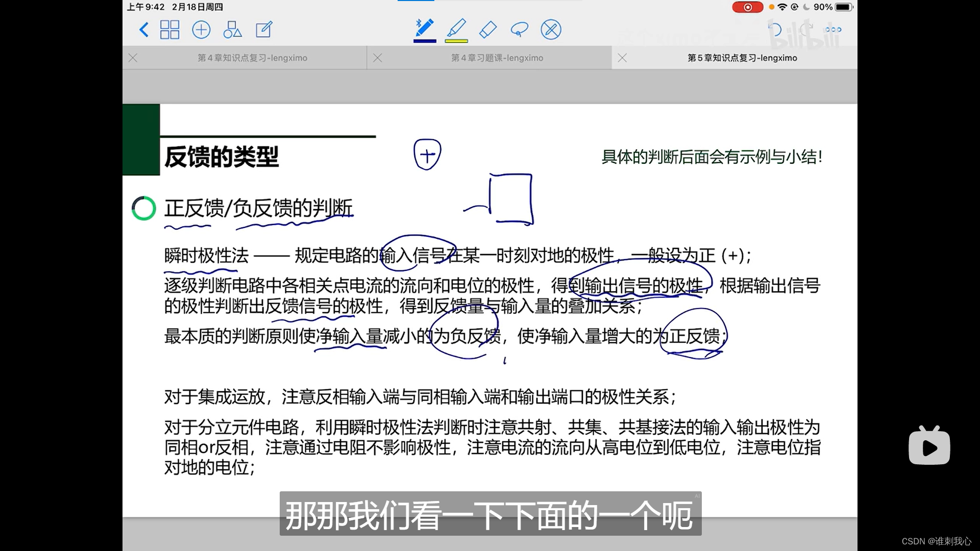Select the yellow highlighter tool
This screenshot has height=551, width=980.
click(456, 28)
